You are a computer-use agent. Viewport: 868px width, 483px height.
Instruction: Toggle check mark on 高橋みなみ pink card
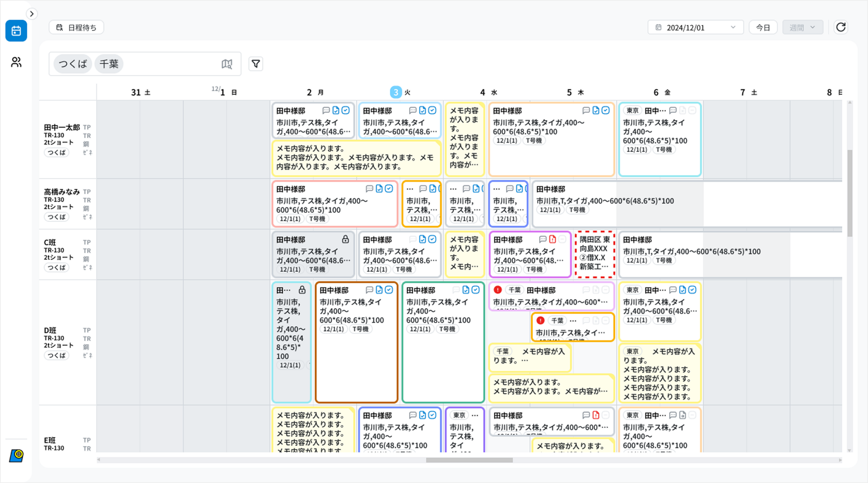pyautogui.click(x=389, y=189)
